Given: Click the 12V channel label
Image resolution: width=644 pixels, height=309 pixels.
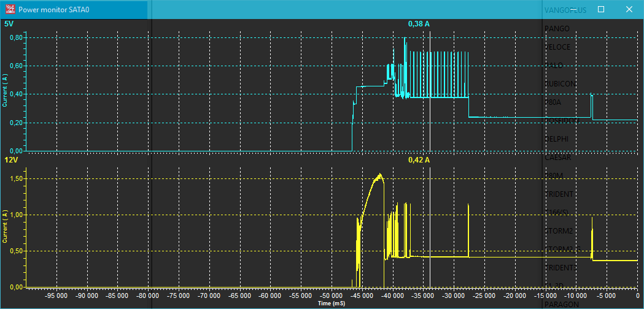Looking at the screenshot, I should [x=10, y=159].
